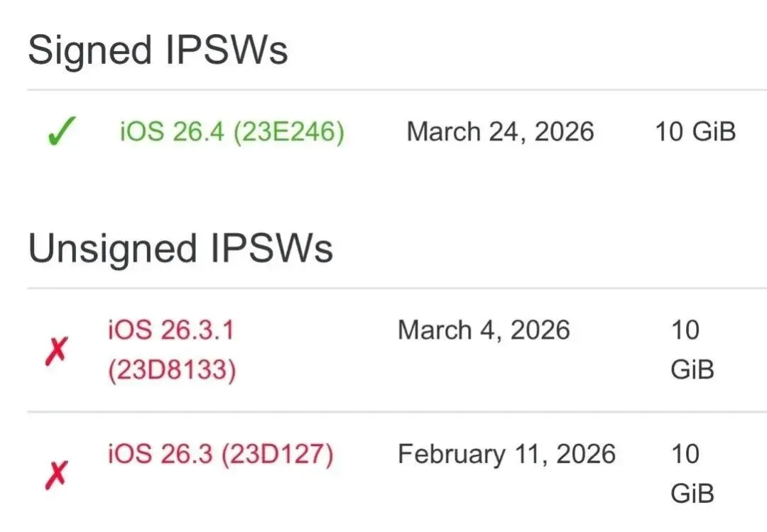Select the Signed IPSWs heading
This screenshot has width=767, height=532.
point(158,51)
